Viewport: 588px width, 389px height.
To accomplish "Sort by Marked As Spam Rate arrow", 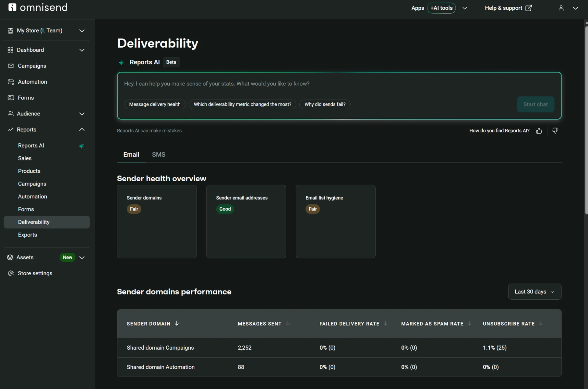I will tap(469, 323).
